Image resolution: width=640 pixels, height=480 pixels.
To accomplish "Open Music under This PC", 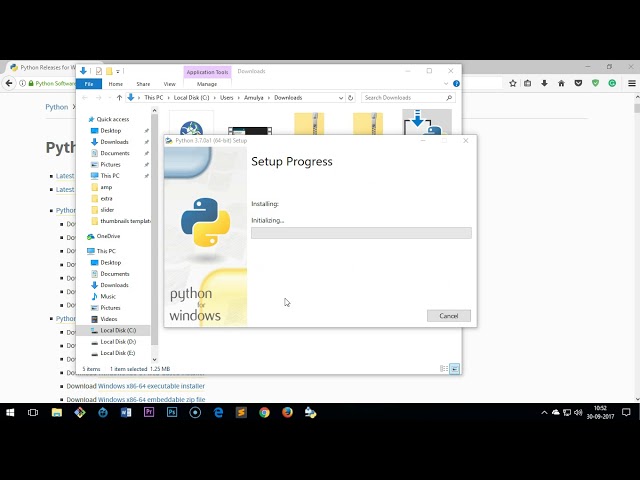I will [x=108, y=296].
